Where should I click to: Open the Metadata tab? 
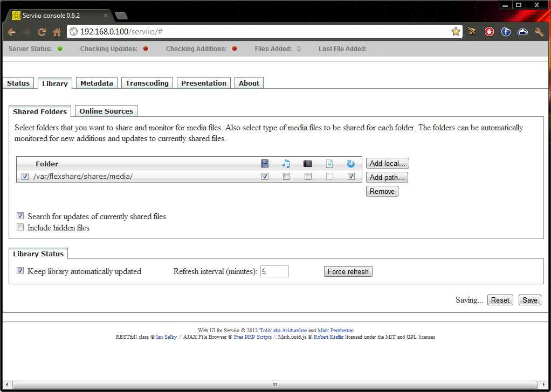[x=97, y=83]
